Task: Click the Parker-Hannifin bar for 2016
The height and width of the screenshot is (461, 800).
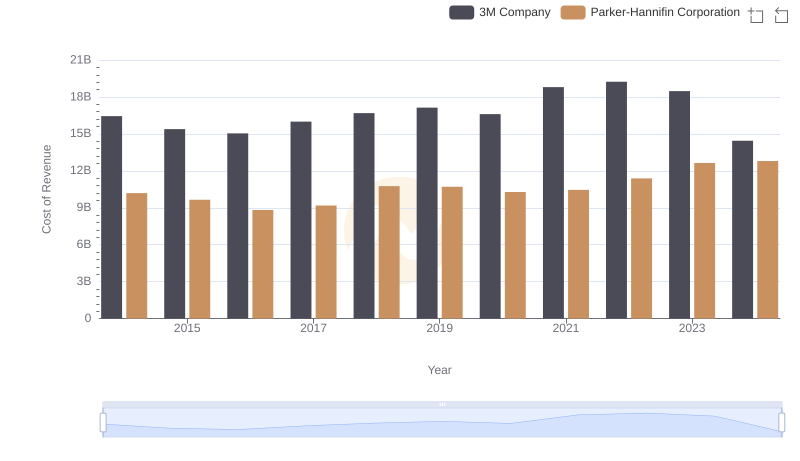Action: click(x=263, y=264)
